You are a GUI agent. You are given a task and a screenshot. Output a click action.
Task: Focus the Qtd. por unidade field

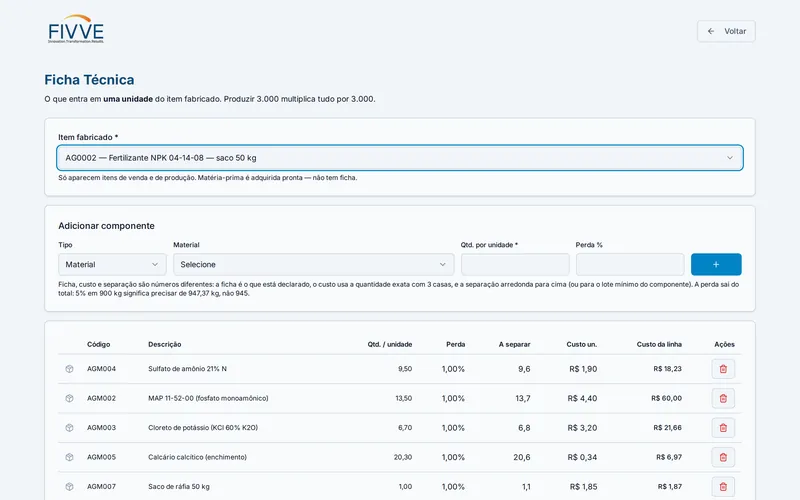[515, 264]
